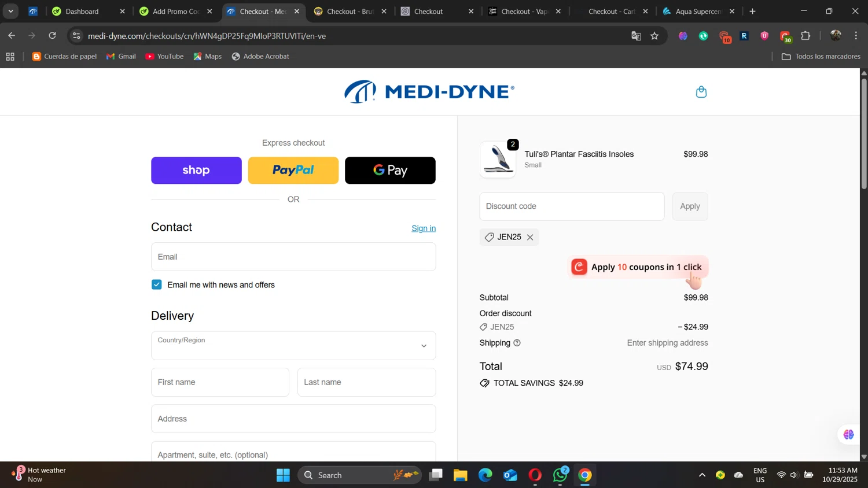
Task: Click the Sign in link
Action: tap(424, 228)
